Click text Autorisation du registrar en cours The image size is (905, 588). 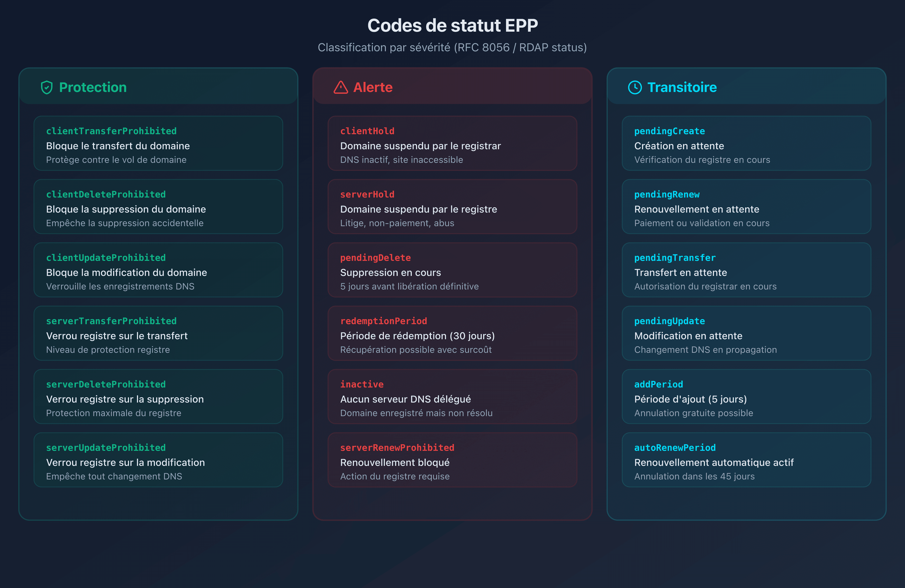click(x=705, y=286)
